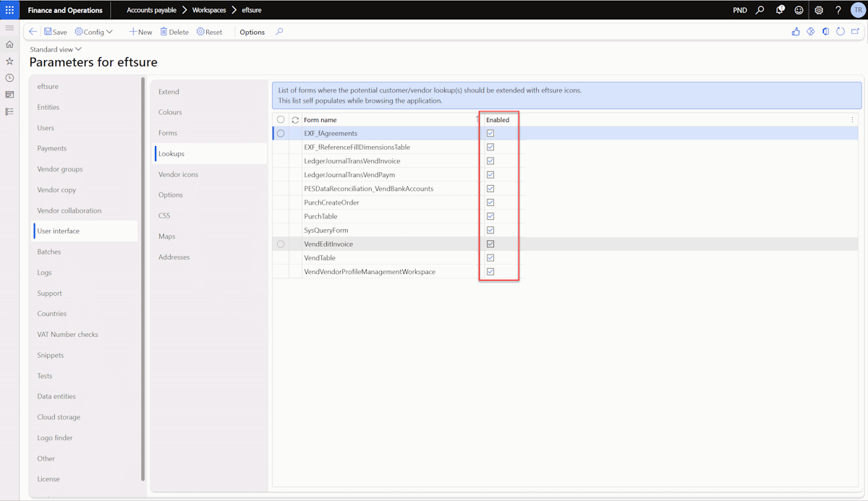Open the Config dropdown

tap(94, 32)
